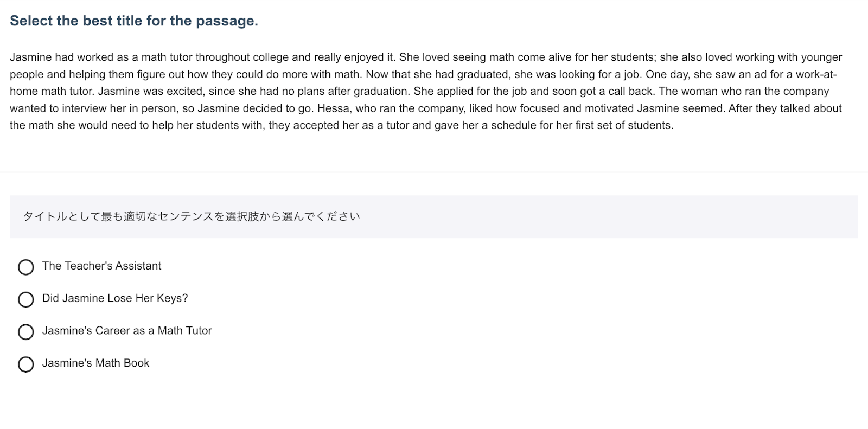Click the first word "Jasmine" of the passage
The height and width of the screenshot is (429, 868).
coord(30,57)
